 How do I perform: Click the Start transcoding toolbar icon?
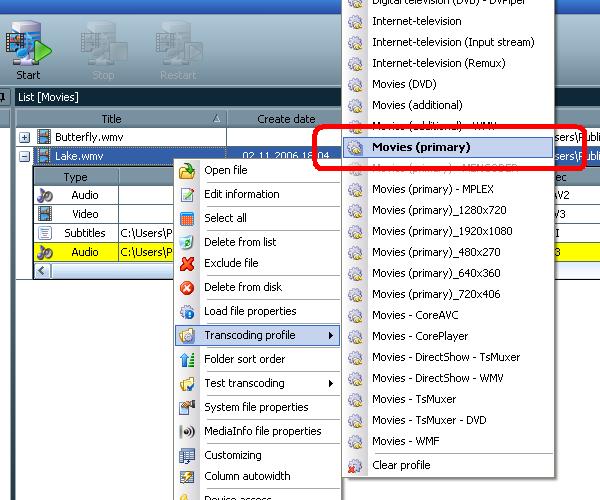tap(27, 48)
